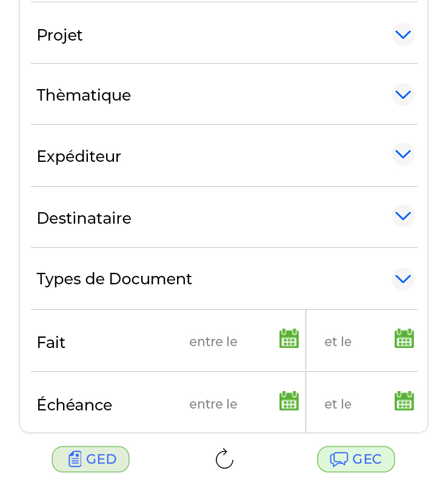Switch to the GEC section
Viewport: 448px width, 485px height.
pos(356,459)
